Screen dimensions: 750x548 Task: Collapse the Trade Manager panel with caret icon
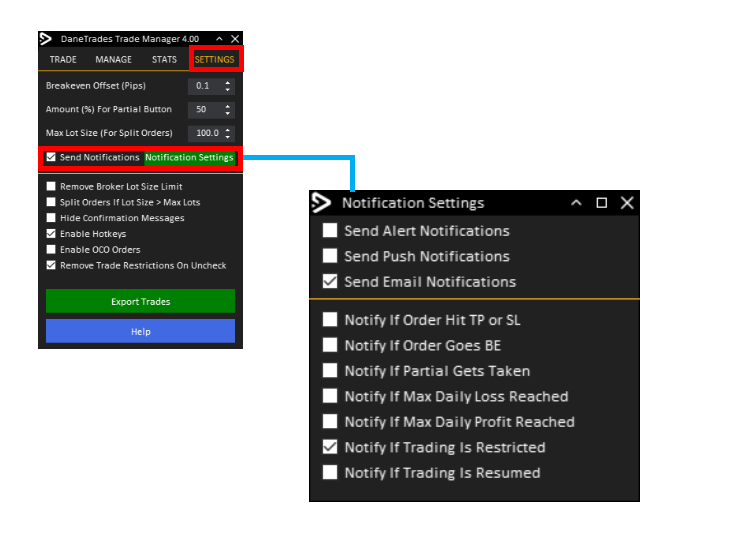(219, 39)
